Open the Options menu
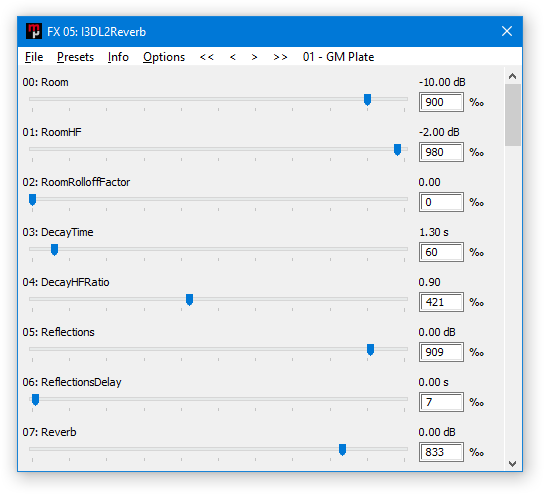Image resolution: width=544 pixels, height=494 pixels. coord(164,57)
